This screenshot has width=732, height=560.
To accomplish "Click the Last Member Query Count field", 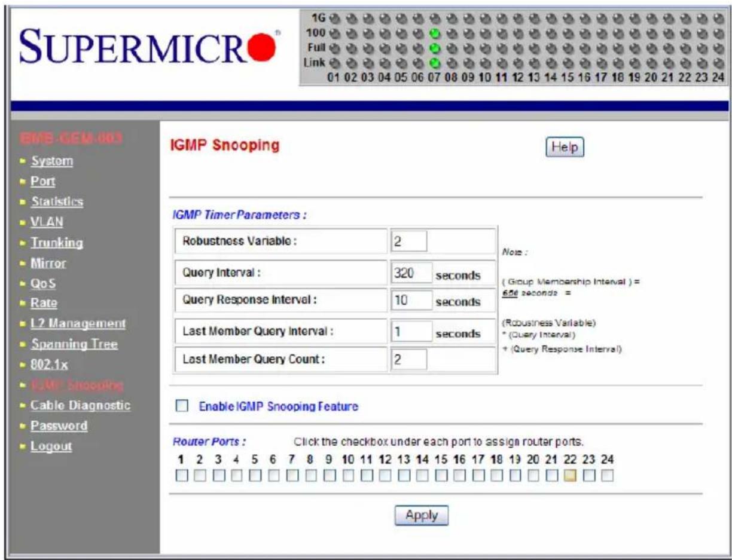I will point(409,359).
